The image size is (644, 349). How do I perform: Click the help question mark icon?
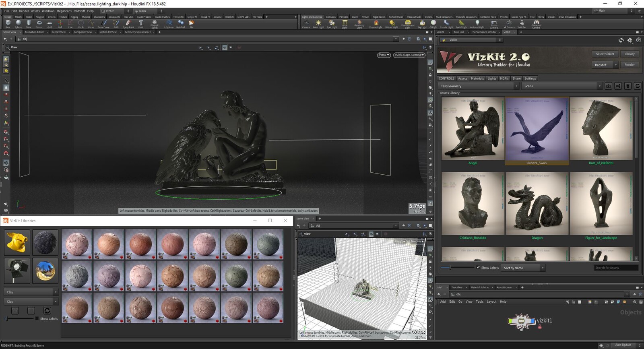click(638, 40)
